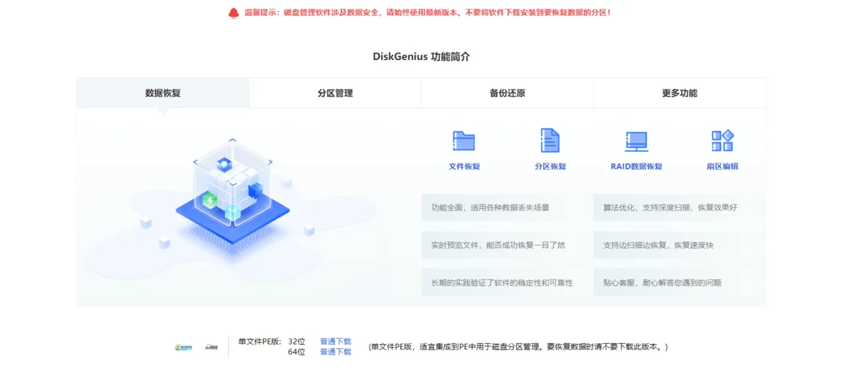Click the text 算法优化，支持深度扫描，恢复效果好
This screenshot has height=379, width=868.
(x=670, y=207)
